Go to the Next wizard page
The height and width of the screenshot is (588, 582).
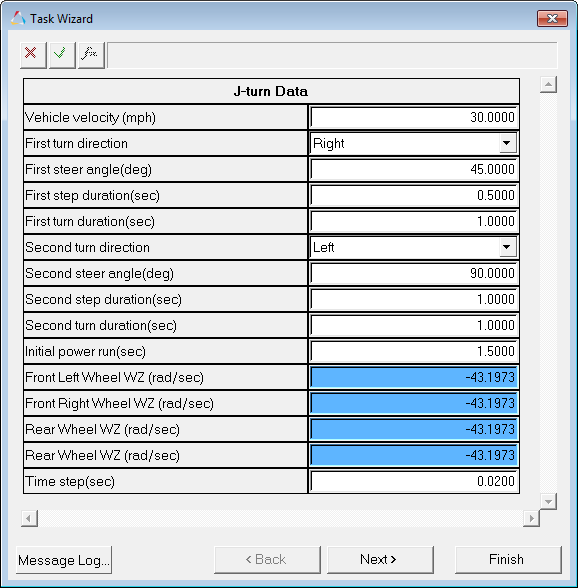pos(380,560)
